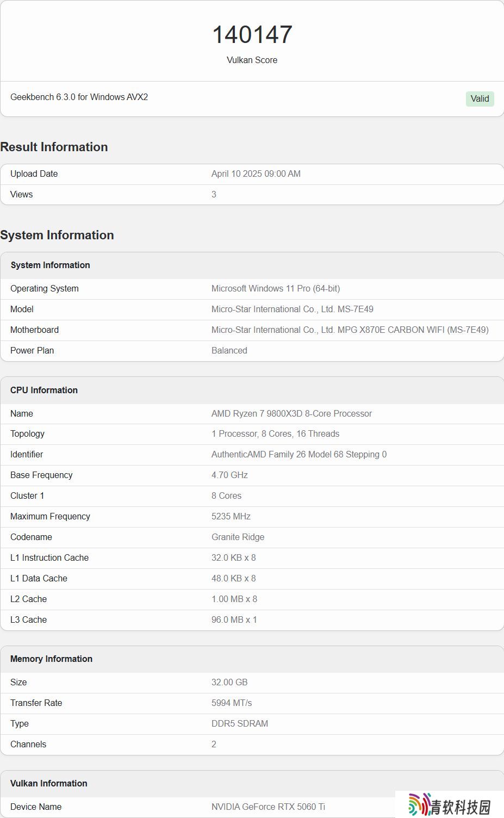
Task: Select the 8 Cores cluster value
Action: [x=226, y=496]
